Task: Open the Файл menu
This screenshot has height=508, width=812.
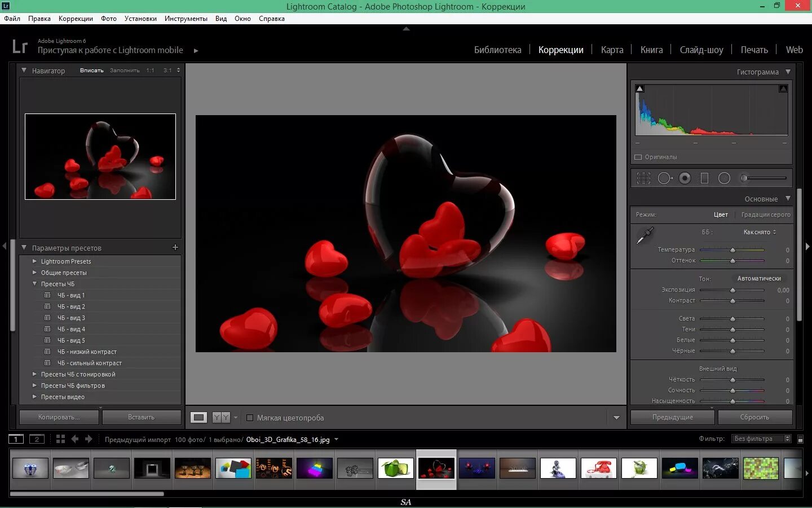Action: click(x=12, y=19)
